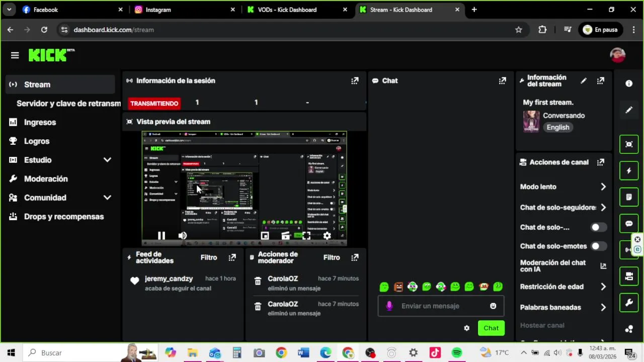
Task: Bookmark this page with the star icon
Action: coord(519,30)
